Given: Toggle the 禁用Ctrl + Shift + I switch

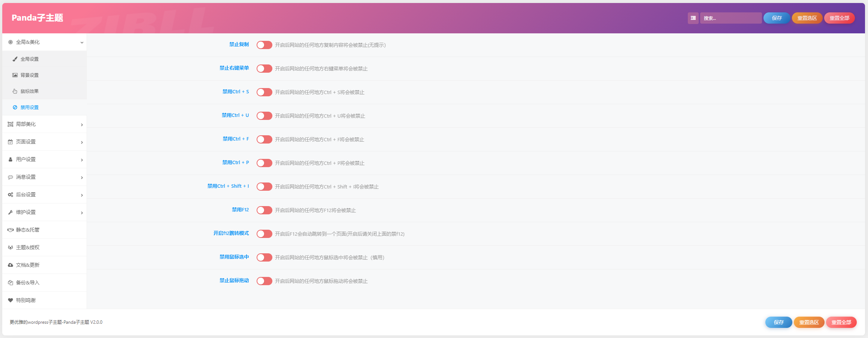Looking at the screenshot, I should (x=264, y=187).
